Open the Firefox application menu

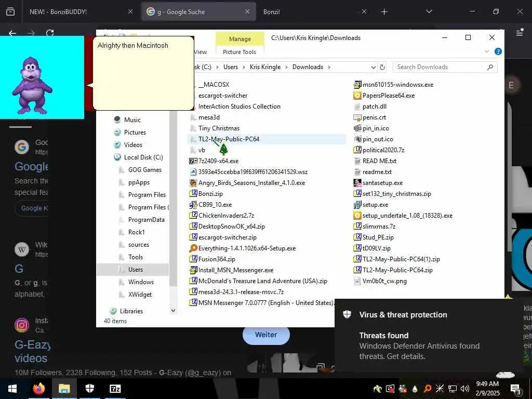519,33
